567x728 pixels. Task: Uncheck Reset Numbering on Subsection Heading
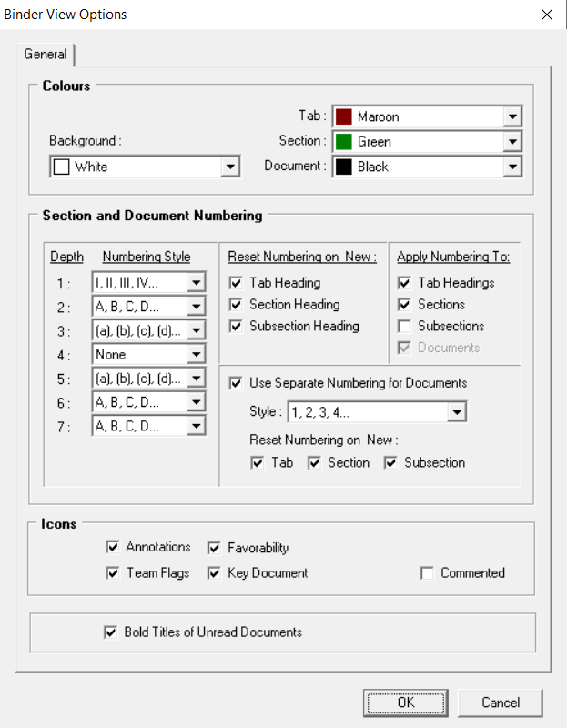[236, 327]
